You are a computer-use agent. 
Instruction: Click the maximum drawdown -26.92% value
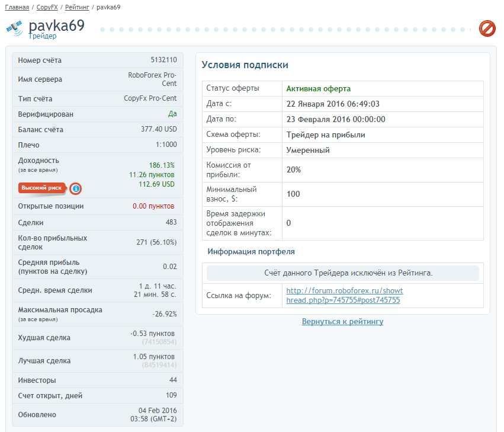pyautogui.click(x=165, y=314)
